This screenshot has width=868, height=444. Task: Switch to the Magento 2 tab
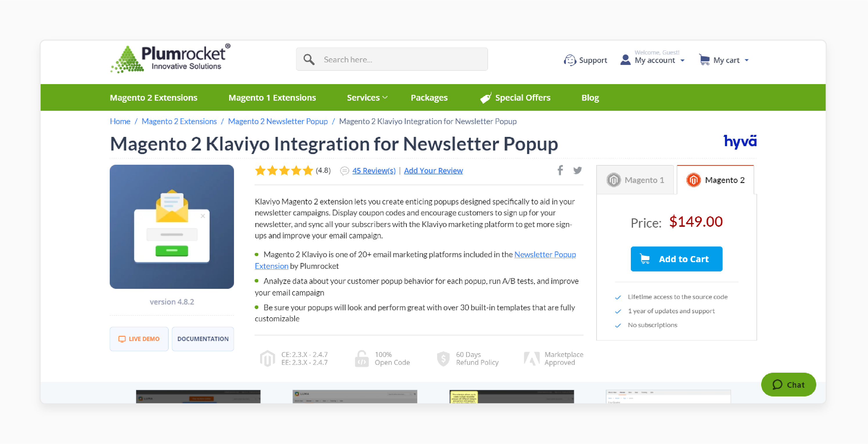(x=715, y=180)
